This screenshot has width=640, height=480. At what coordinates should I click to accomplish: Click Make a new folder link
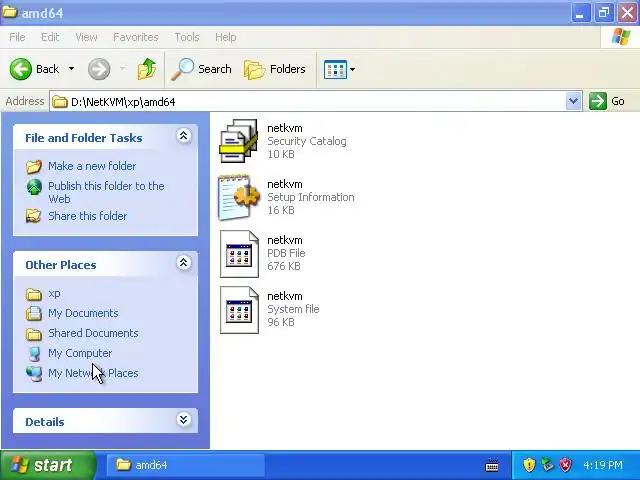point(92,166)
